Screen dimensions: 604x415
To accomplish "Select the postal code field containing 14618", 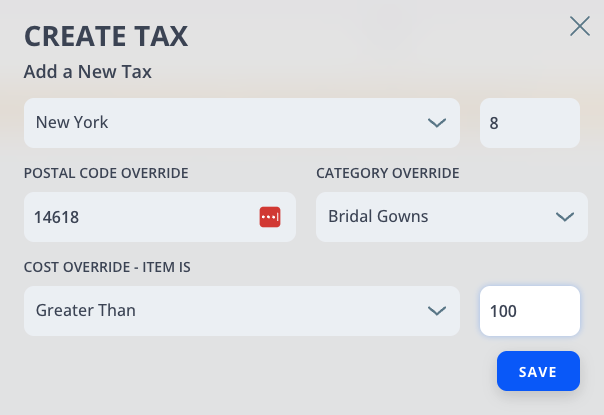I will click(x=160, y=217).
